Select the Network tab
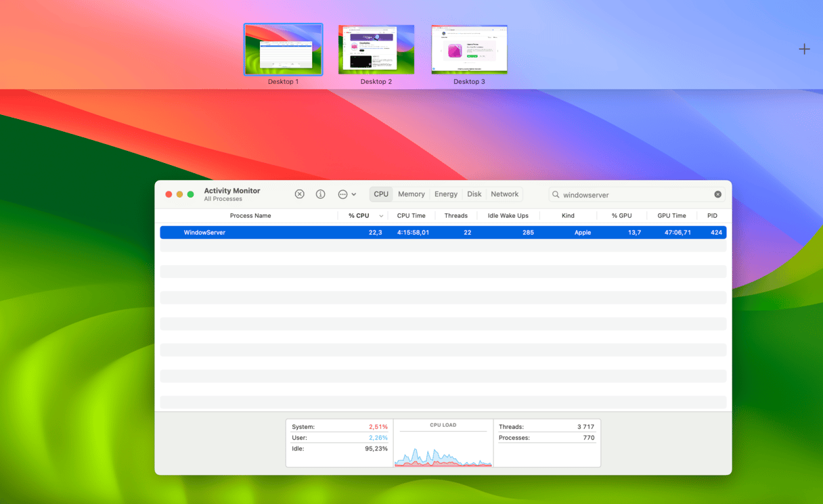This screenshot has height=504, width=823. coord(504,194)
